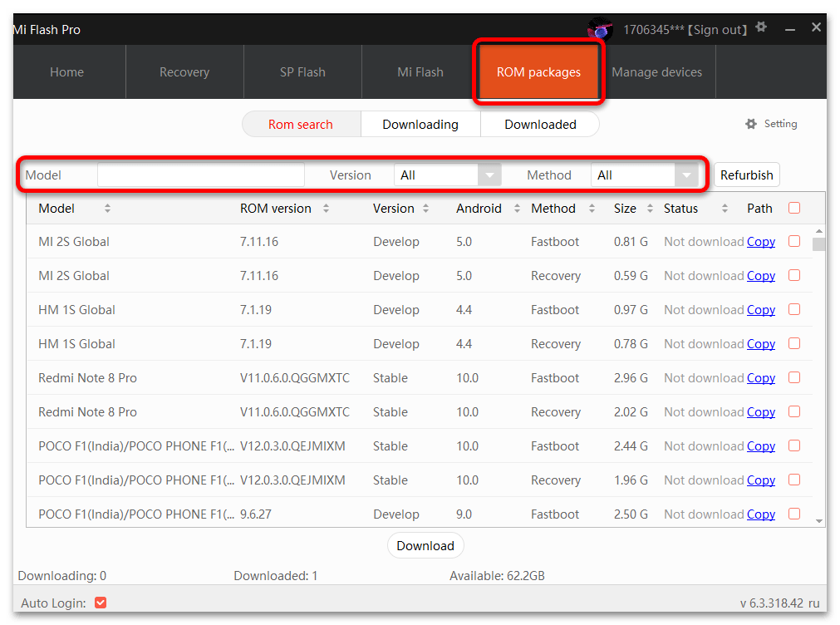Viewport: 840px width, 625px height.
Task: Copy path for HM 1S Global Fastboot
Action: 761,310
